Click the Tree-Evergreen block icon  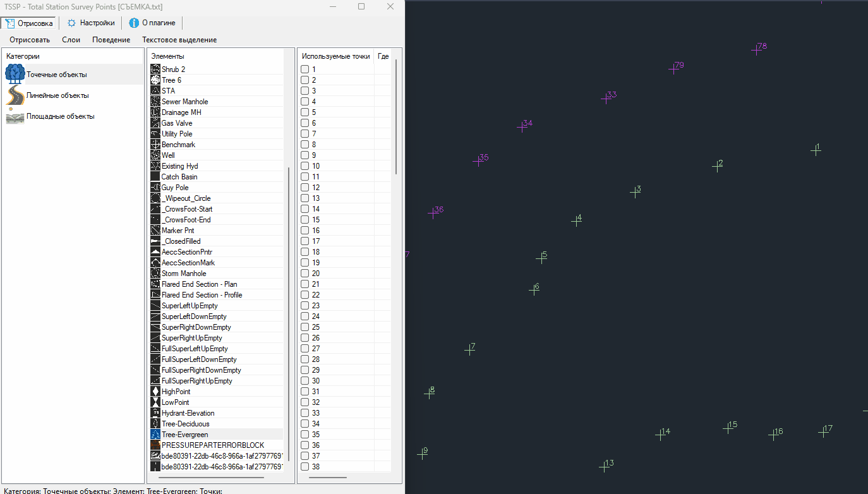point(155,435)
